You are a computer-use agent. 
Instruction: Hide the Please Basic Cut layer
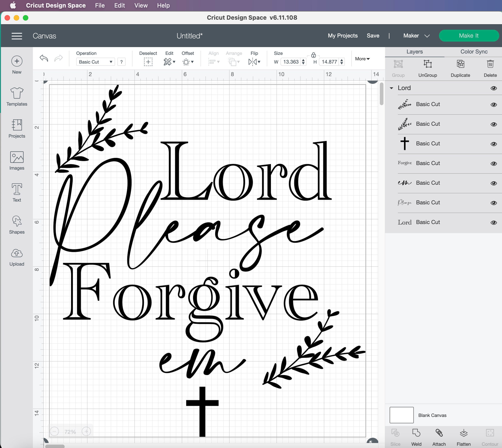click(x=494, y=202)
